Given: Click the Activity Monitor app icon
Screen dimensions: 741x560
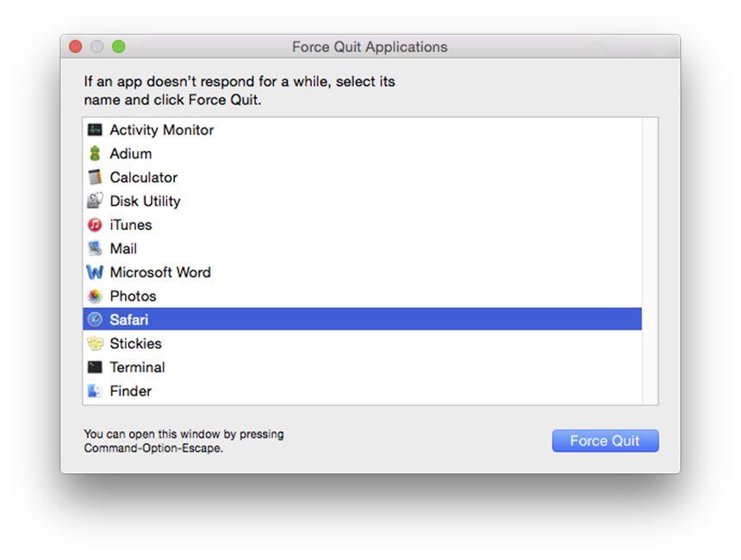Looking at the screenshot, I should pyautogui.click(x=95, y=129).
